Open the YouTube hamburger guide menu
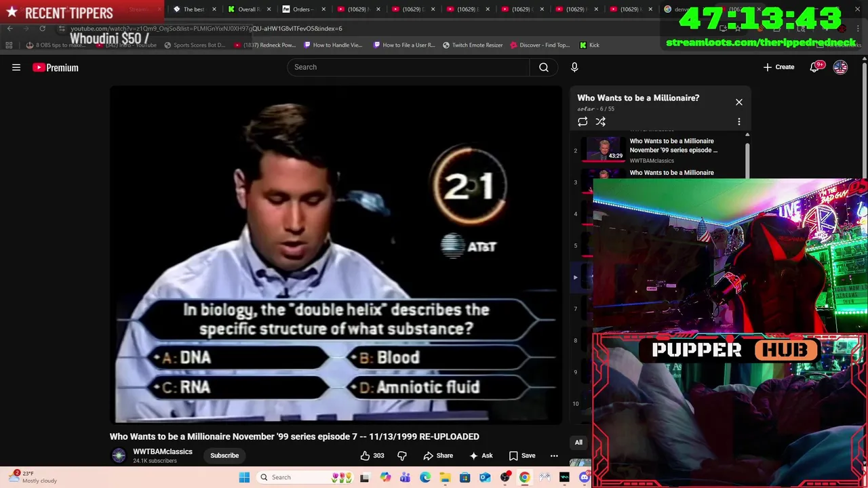The height and width of the screenshot is (488, 868). tap(16, 67)
